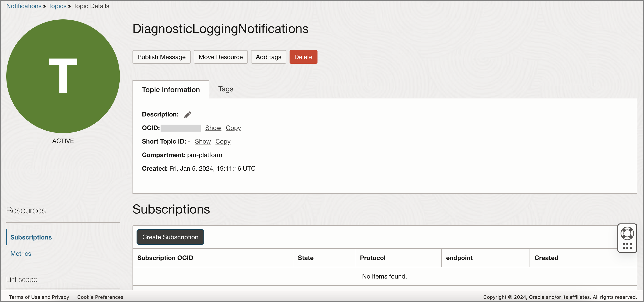Click the red Delete button

(x=303, y=57)
